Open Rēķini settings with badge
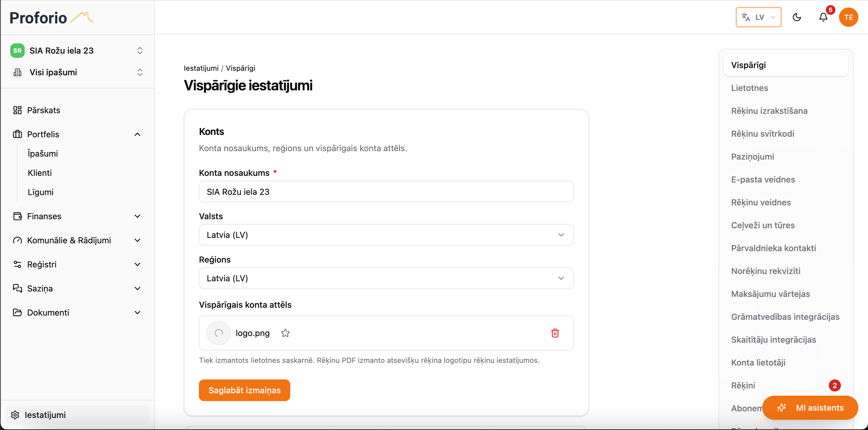This screenshot has width=868, height=430. pos(786,385)
